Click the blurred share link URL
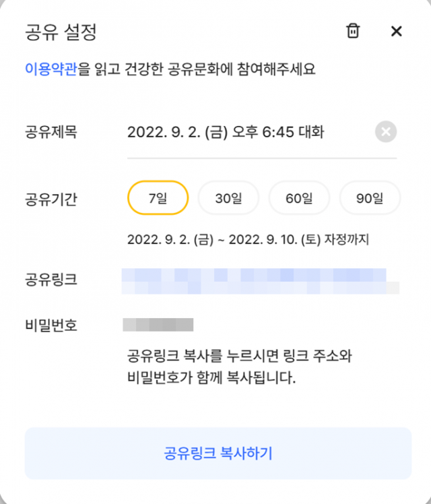This screenshot has height=504, width=431. (259, 281)
